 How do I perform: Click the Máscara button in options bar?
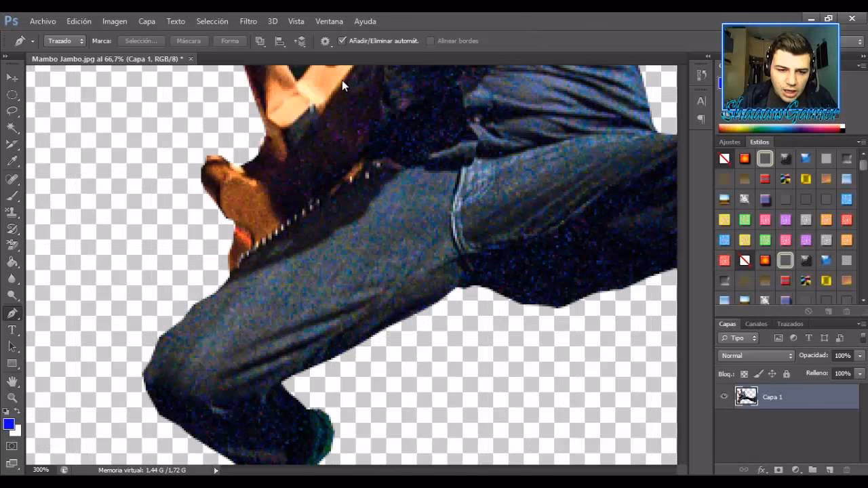tap(188, 41)
